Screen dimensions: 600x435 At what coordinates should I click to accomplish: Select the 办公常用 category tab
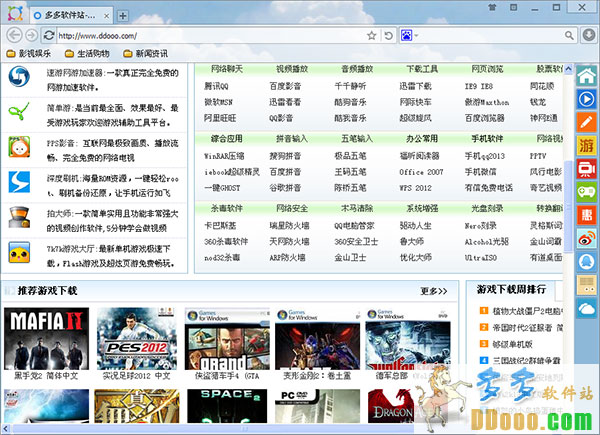(x=422, y=139)
